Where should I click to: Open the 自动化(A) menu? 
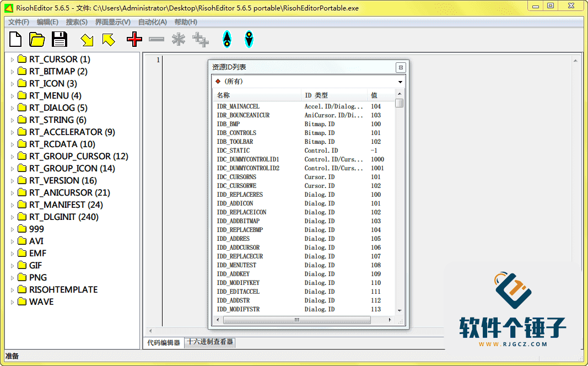click(x=152, y=22)
